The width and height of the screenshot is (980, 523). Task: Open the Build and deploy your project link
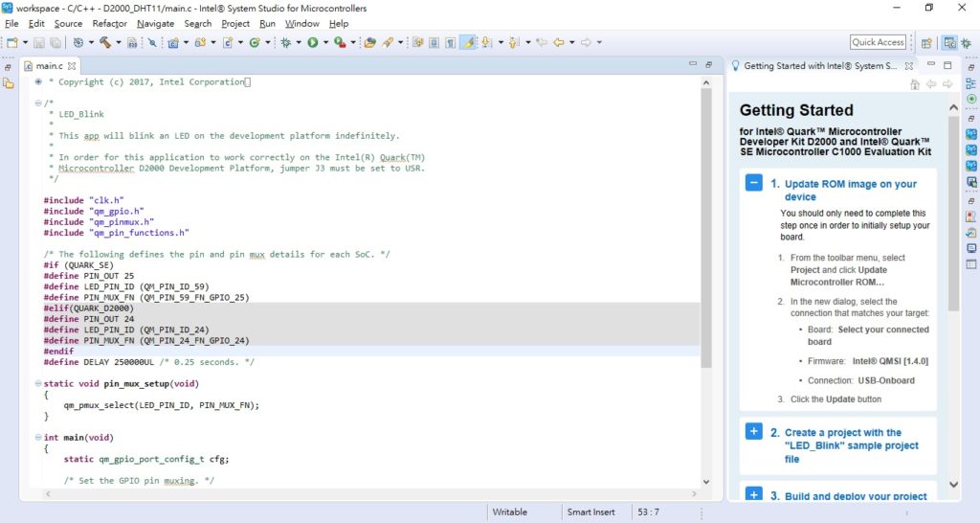click(x=856, y=496)
